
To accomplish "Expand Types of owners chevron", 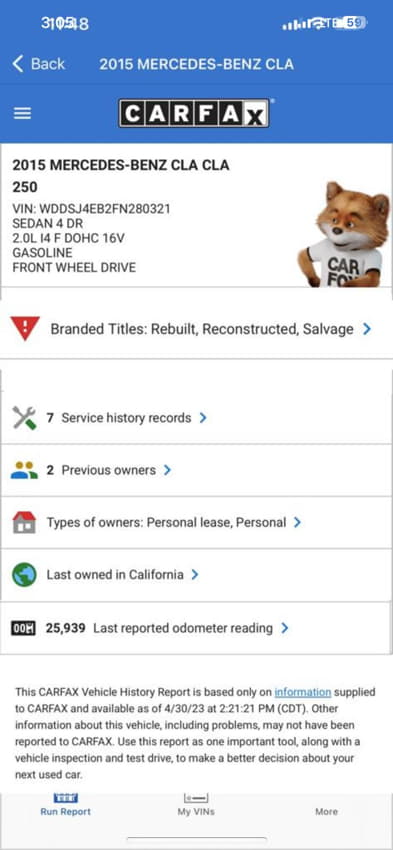I will (297, 523).
